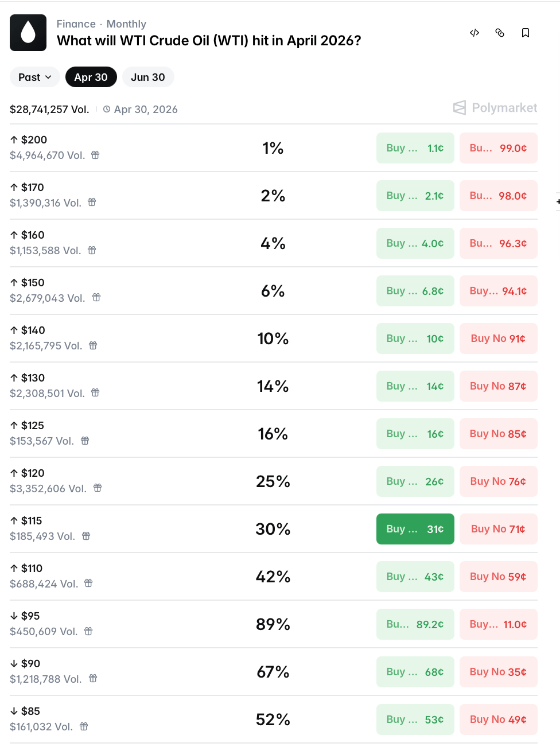Click the embed code icon

pos(475,33)
